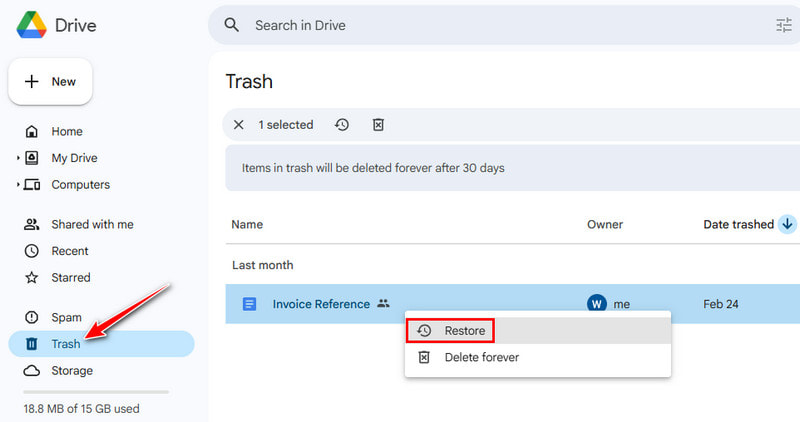Choose Delete forever from context menu

pos(538,357)
